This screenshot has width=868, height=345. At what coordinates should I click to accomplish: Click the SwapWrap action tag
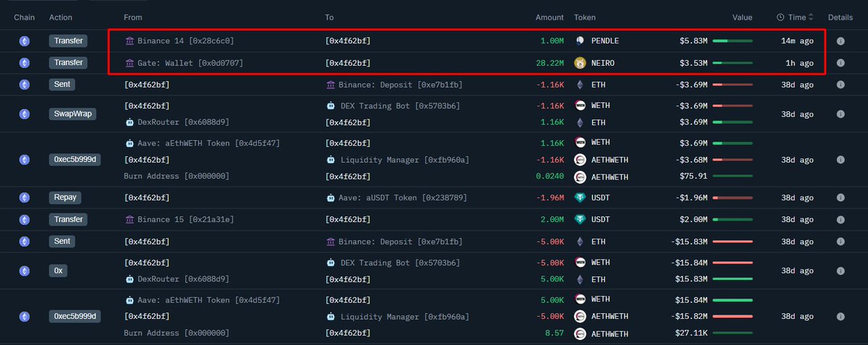pos(72,114)
